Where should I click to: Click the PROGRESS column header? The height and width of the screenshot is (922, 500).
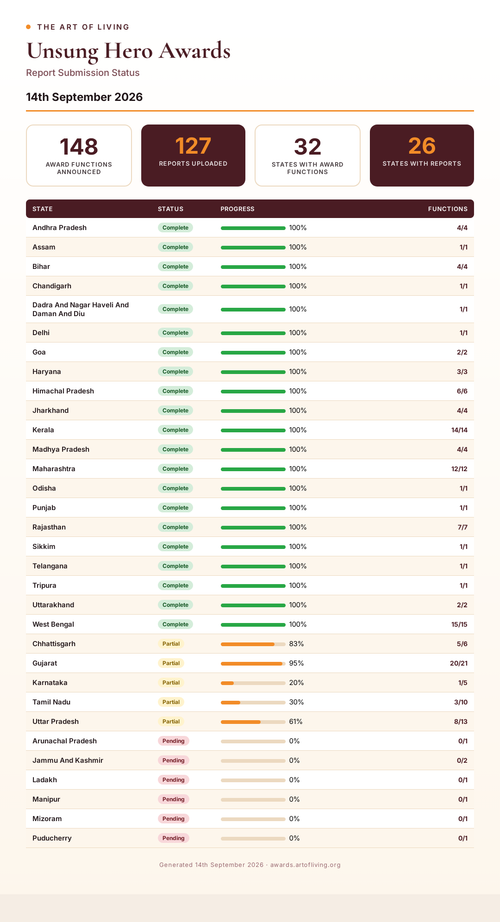point(238,209)
